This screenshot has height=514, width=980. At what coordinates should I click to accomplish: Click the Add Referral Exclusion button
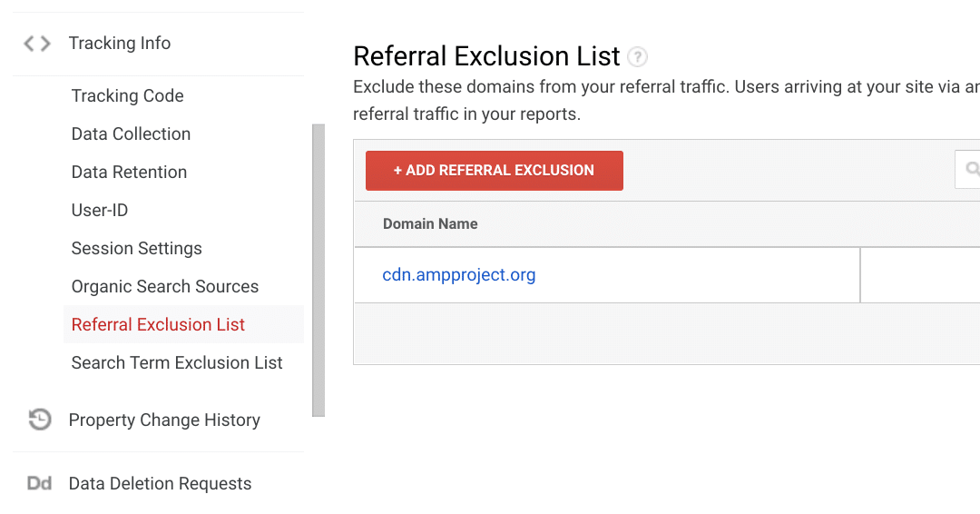tap(495, 171)
